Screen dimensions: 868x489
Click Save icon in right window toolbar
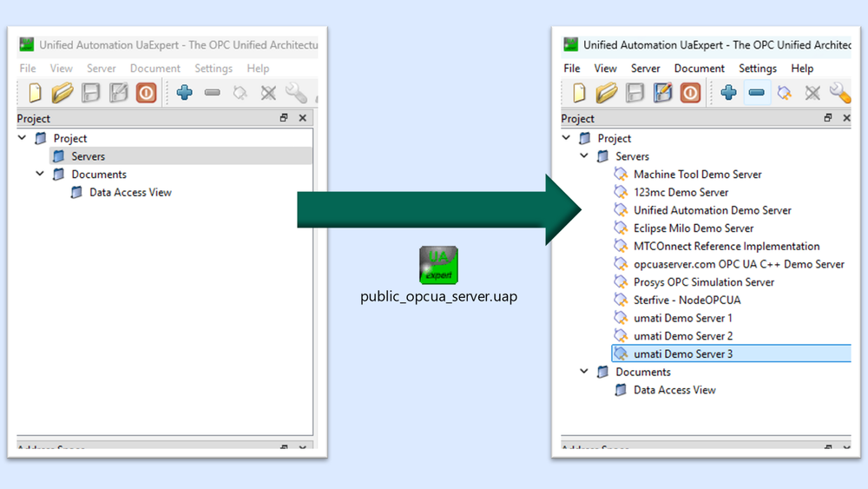[x=635, y=92]
